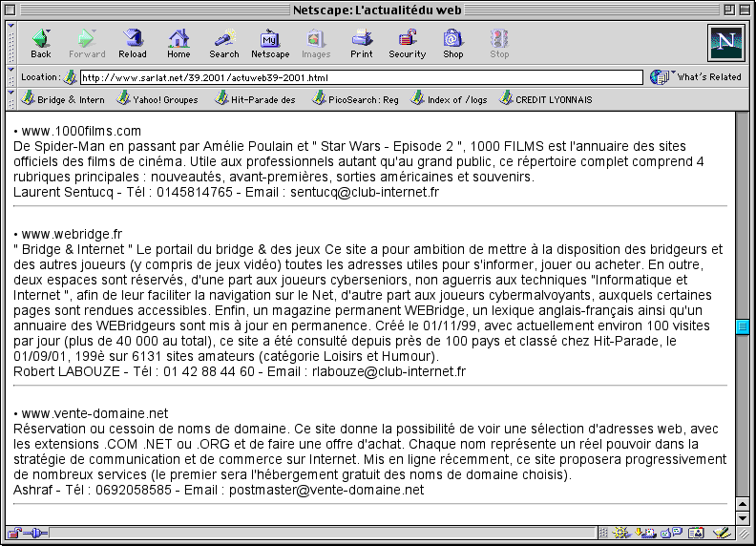The height and width of the screenshot is (546, 756).
Task: Print the page via the Print icon
Action: [x=362, y=43]
